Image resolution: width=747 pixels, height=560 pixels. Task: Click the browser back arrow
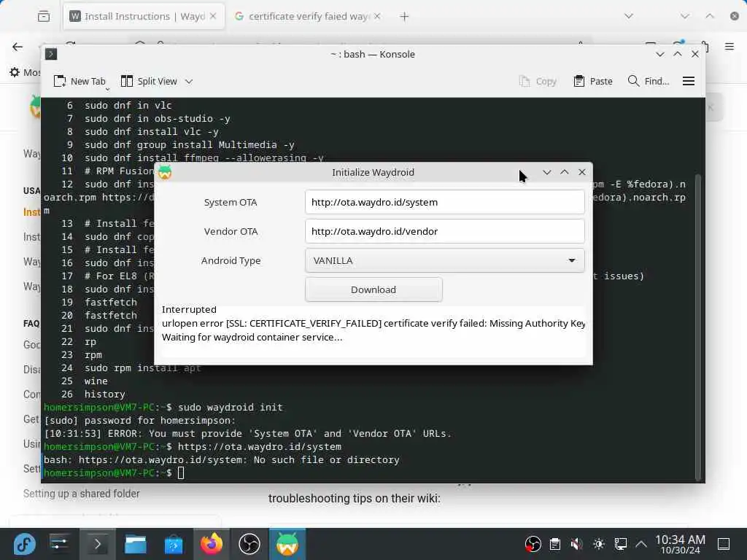[18, 47]
